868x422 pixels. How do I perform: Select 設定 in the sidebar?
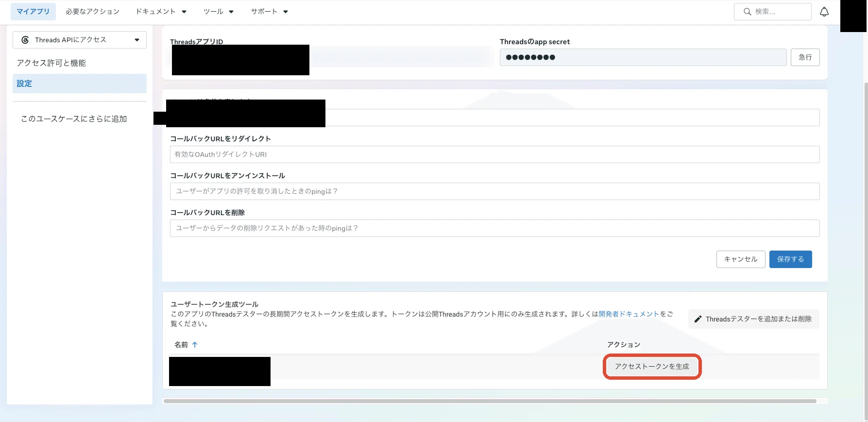pos(80,84)
